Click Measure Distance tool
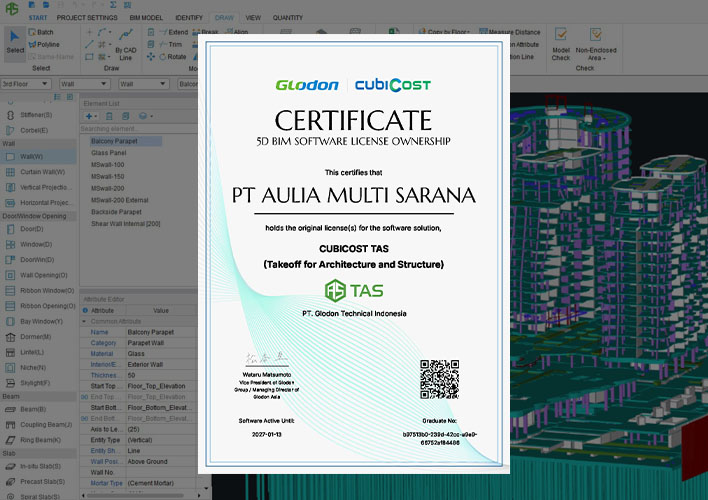 click(x=510, y=32)
